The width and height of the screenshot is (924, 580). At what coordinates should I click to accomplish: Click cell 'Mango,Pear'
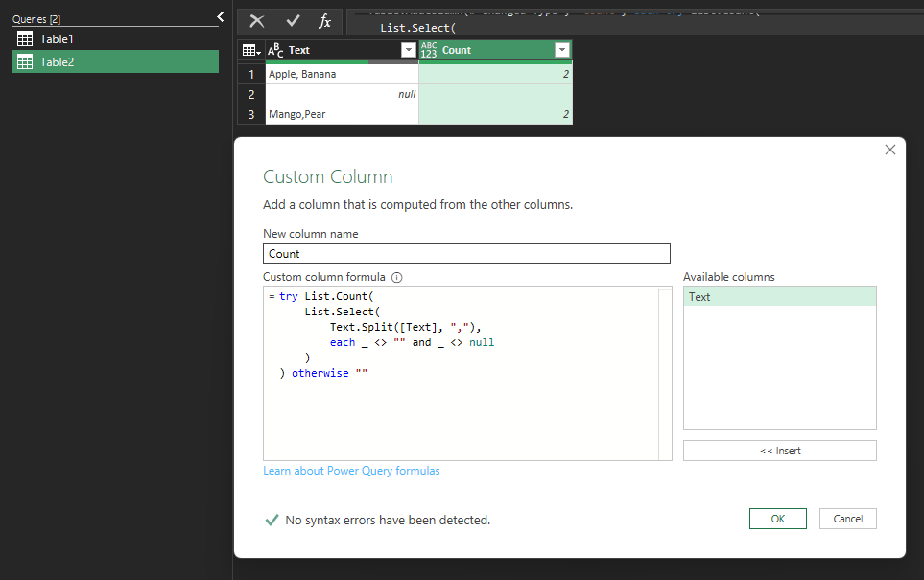click(342, 114)
